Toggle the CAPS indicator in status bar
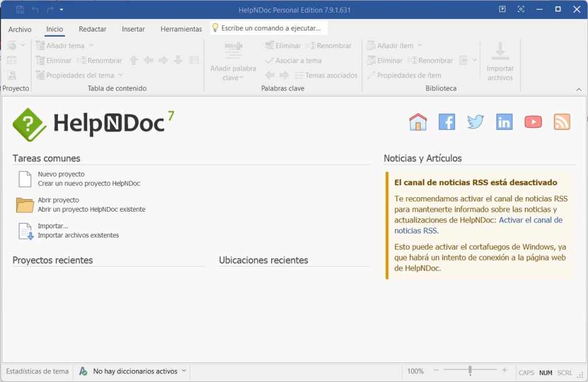The height and width of the screenshot is (382, 588). click(526, 372)
